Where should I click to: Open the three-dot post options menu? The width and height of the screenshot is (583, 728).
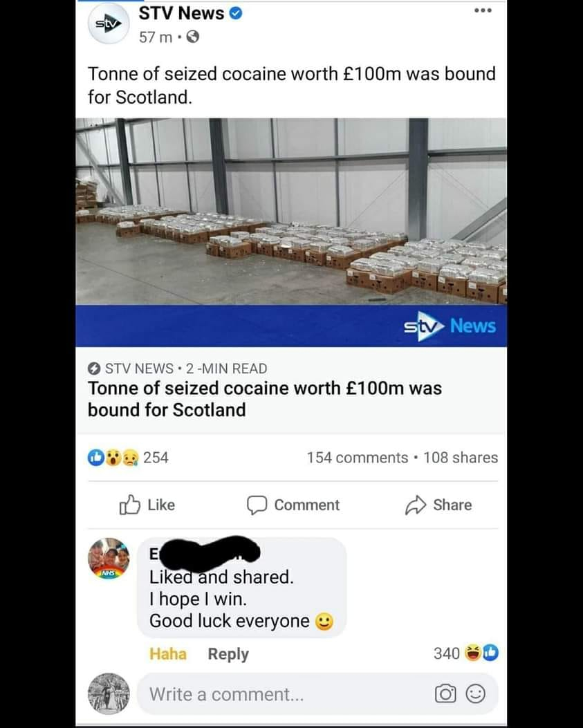click(483, 10)
